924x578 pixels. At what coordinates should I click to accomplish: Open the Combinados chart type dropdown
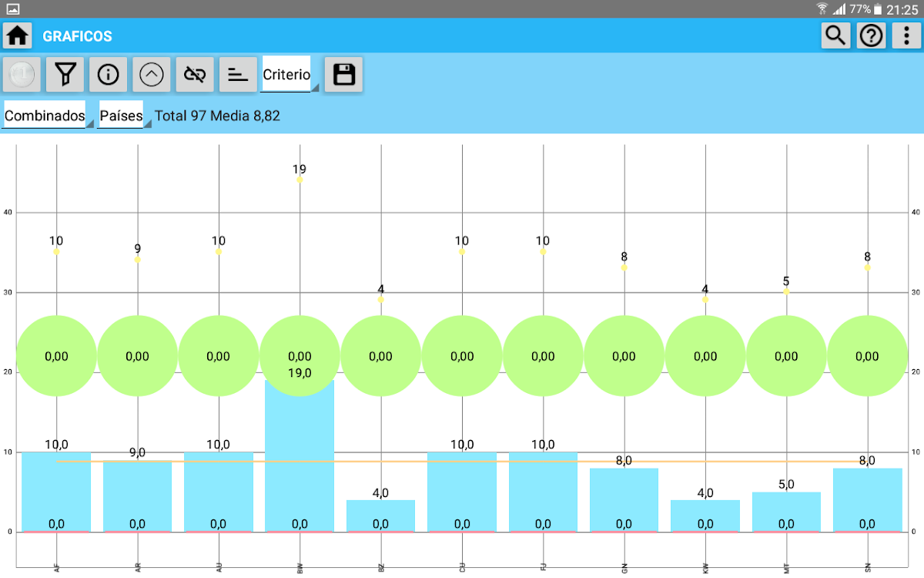pos(47,116)
